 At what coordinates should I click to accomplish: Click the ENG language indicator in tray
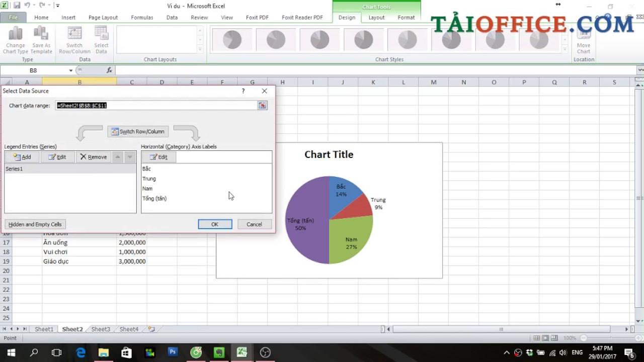[577, 352]
